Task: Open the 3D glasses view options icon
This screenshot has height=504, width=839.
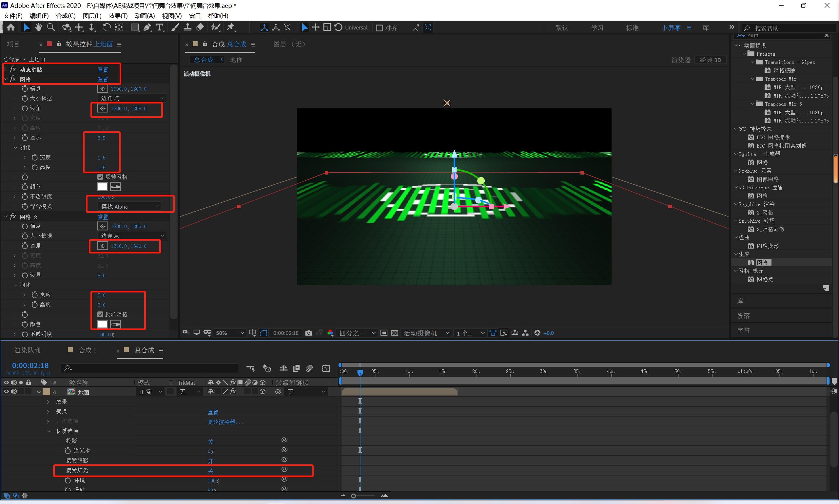Action: [x=207, y=333]
